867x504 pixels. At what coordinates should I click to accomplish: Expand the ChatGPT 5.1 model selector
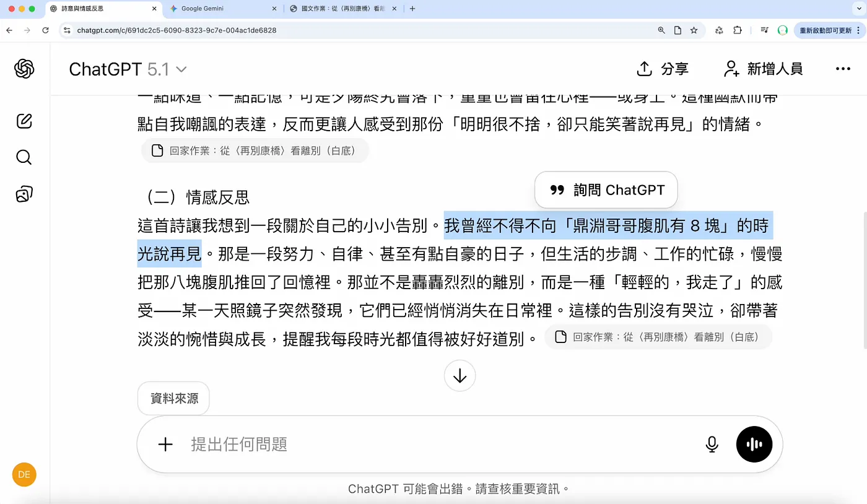click(128, 69)
